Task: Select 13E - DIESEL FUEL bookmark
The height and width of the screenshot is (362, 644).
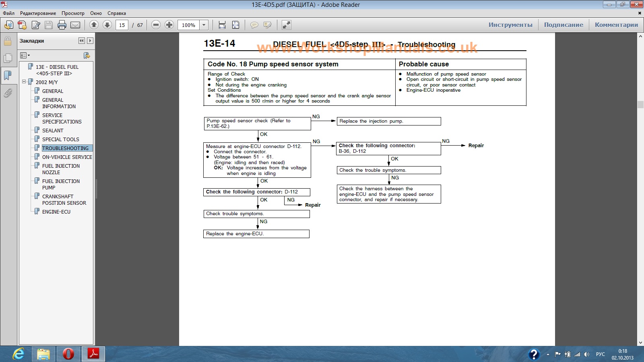Action: (57, 70)
